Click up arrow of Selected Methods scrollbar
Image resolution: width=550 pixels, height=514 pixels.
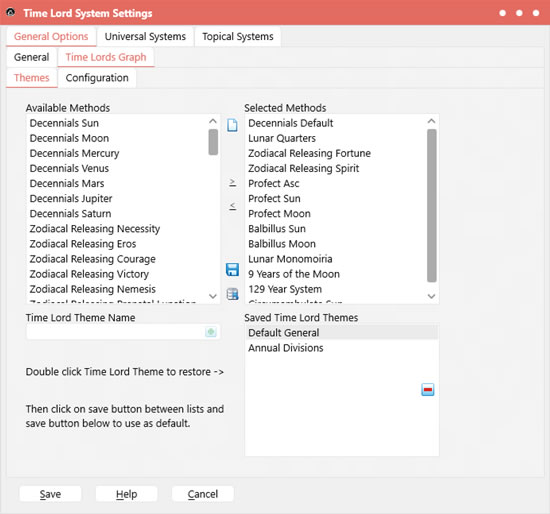pos(431,121)
